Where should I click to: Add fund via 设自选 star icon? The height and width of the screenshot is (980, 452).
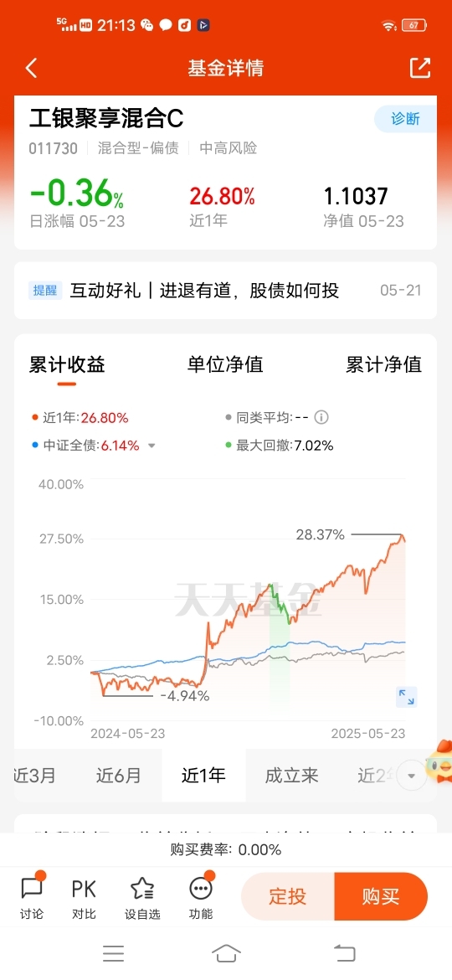(x=142, y=896)
